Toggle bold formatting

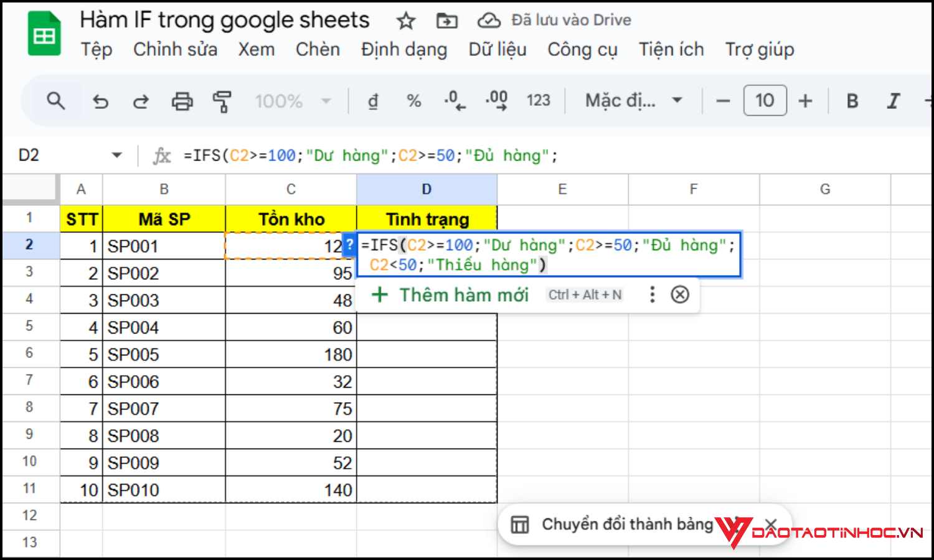(x=852, y=101)
